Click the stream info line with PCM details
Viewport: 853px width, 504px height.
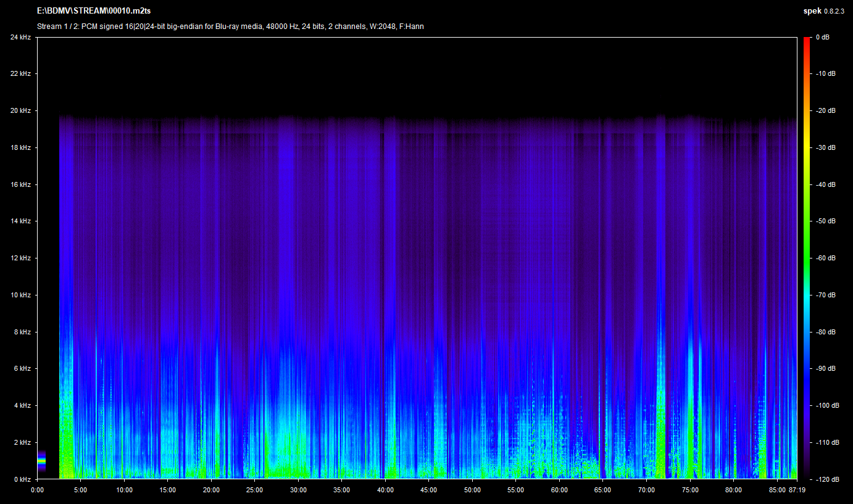pos(230,27)
